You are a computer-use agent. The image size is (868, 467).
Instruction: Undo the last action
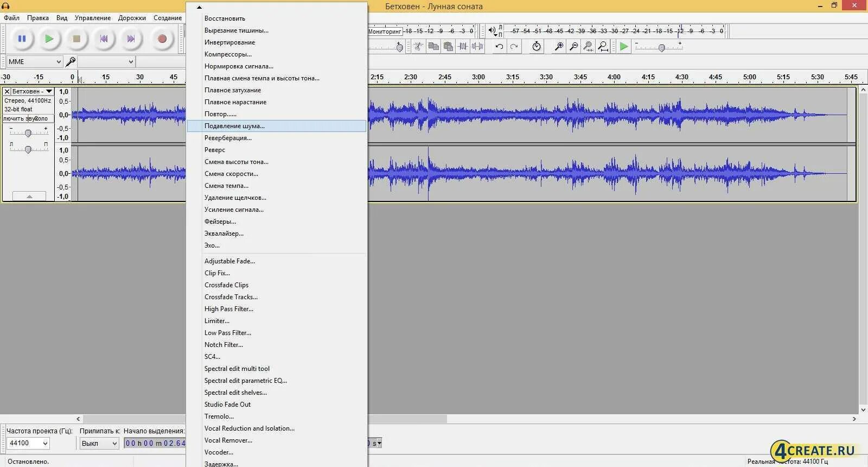click(x=499, y=47)
